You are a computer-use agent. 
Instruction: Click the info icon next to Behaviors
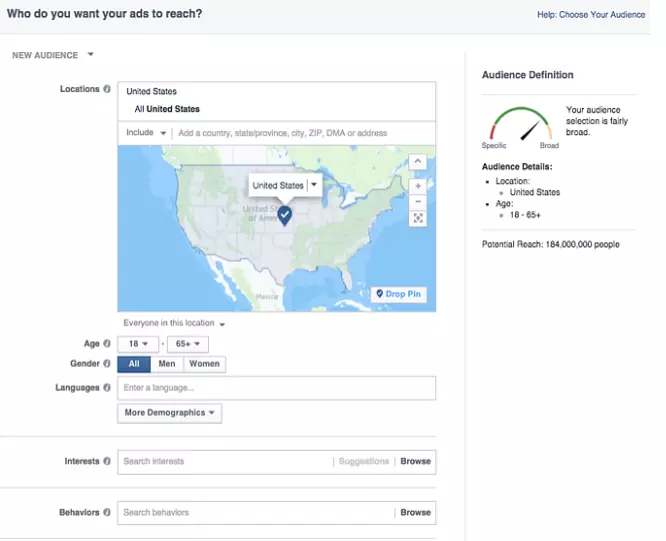(x=107, y=513)
